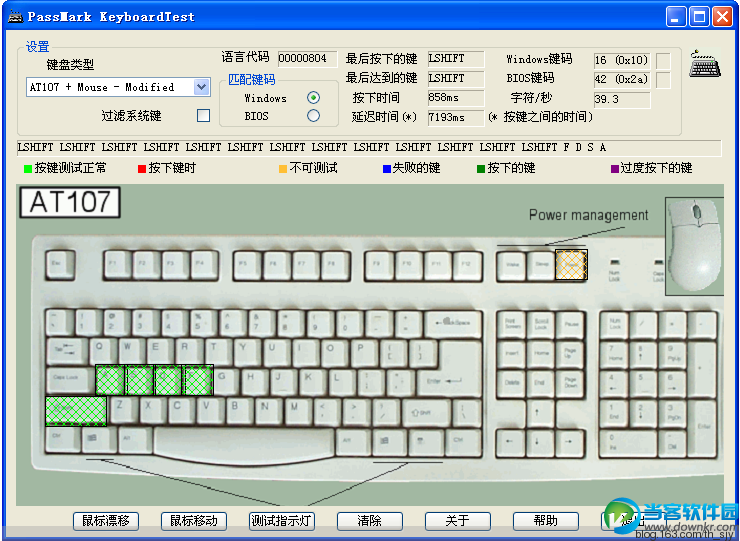This screenshot has height=541, width=740.
Task: Click the Esc key on the keyboard image
Action: pyautogui.click(x=60, y=265)
